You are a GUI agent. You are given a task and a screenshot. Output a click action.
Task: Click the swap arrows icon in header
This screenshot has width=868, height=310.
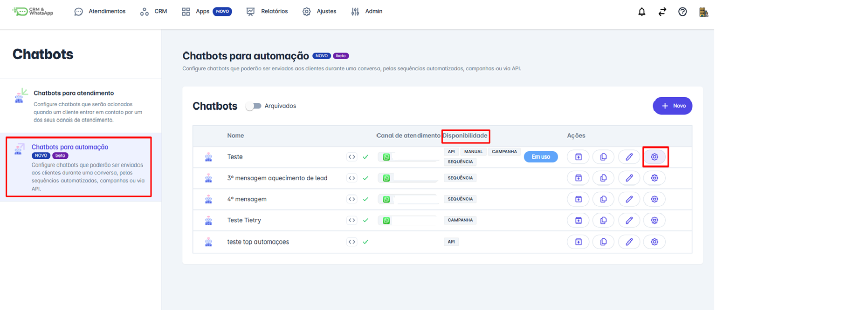[662, 12]
